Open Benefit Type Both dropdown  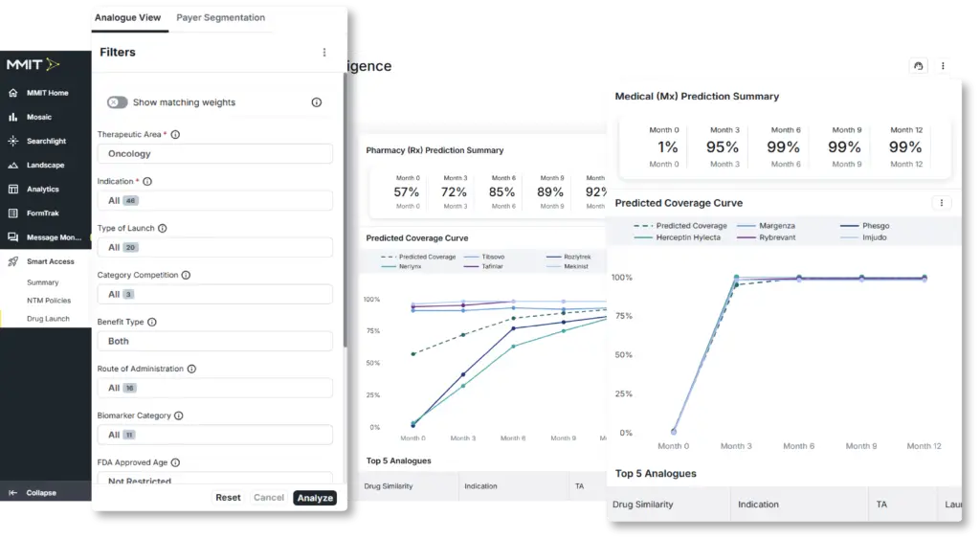tap(215, 342)
